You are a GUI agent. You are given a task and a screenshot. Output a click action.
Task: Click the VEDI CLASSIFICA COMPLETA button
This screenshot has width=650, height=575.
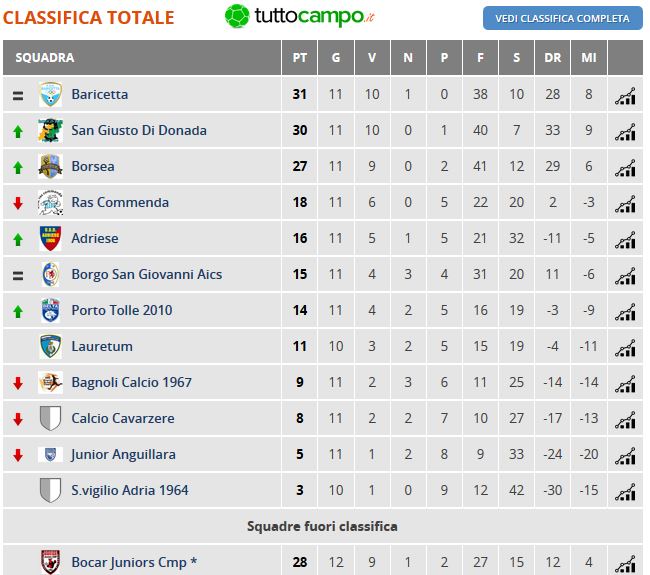[563, 18]
